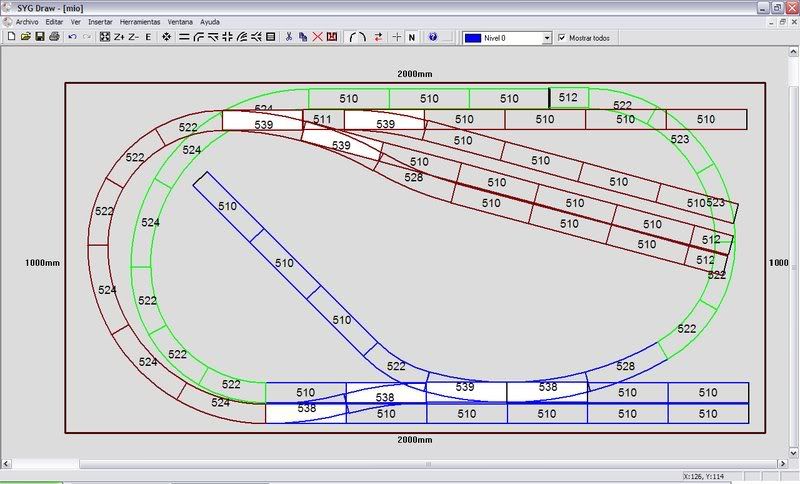Fit the whole layout in view
Image resolution: width=800 pixels, height=484 pixels.
(x=105, y=37)
